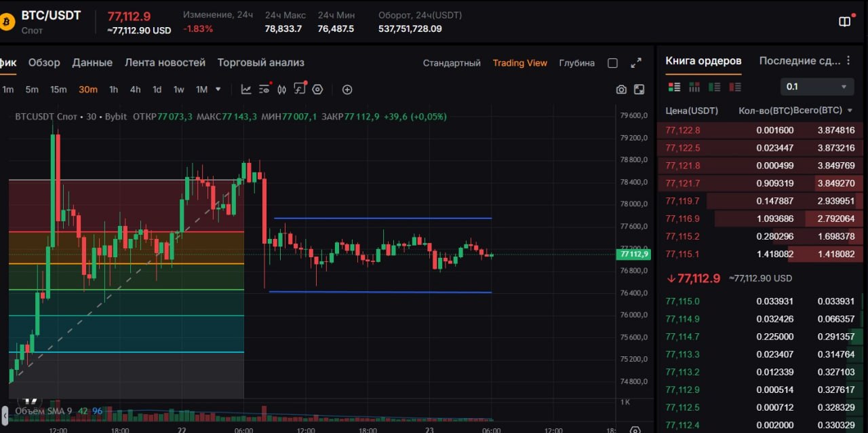Set timeframe to 1m
The width and height of the screenshot is (868, 433).
click(8, 90)
